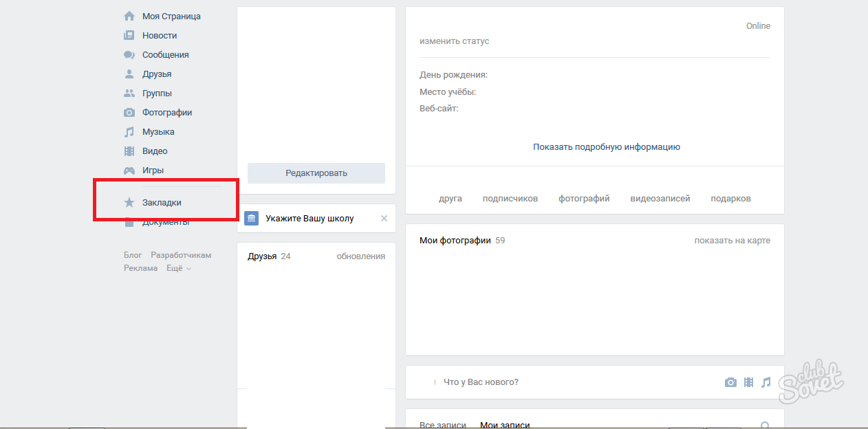Click the people icon beside Группы
868x429 pixels.
click(x=129, y=93)
